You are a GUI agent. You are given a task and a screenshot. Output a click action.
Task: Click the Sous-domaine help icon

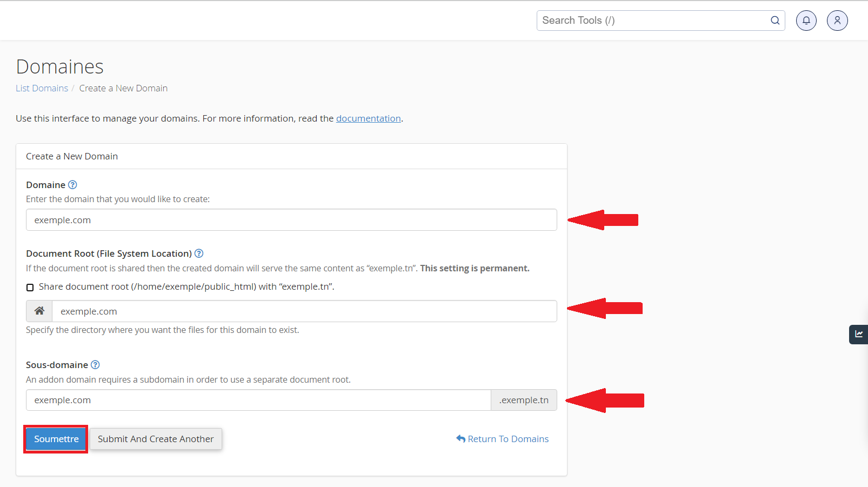(x=95, y=365)
